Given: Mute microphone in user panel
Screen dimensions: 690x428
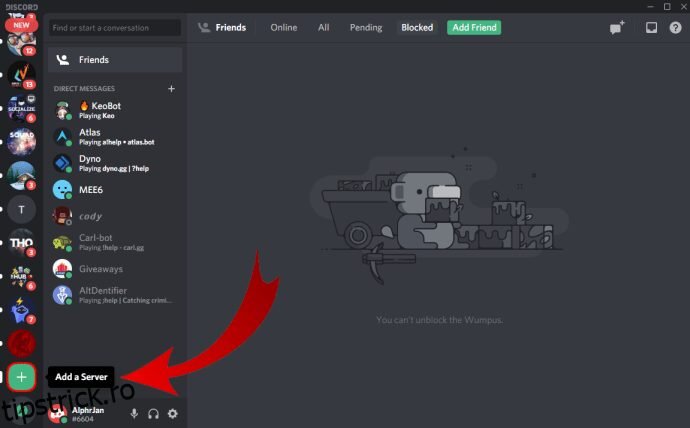Looking at the screenshot, I should pos(134,413).
